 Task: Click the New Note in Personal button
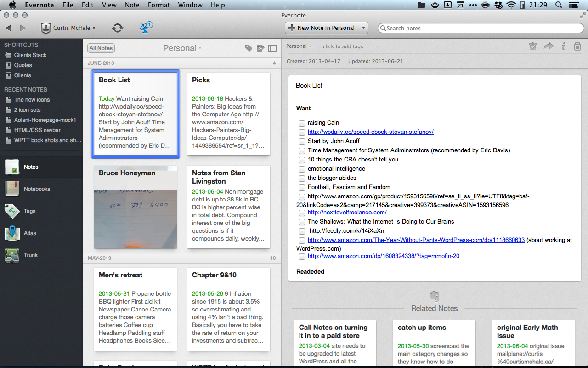click(322, 28)
